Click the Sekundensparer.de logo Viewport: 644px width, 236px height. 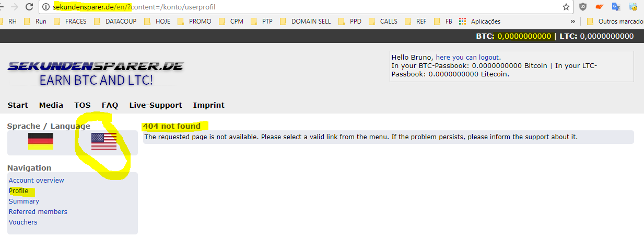96,73
